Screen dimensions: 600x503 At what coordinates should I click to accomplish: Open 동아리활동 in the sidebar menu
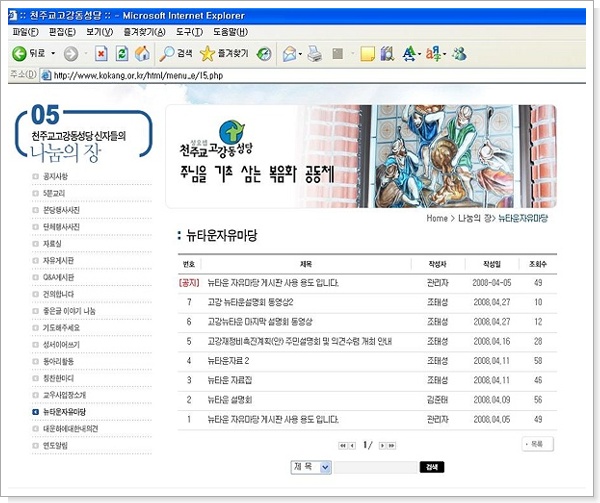point(58,361)
